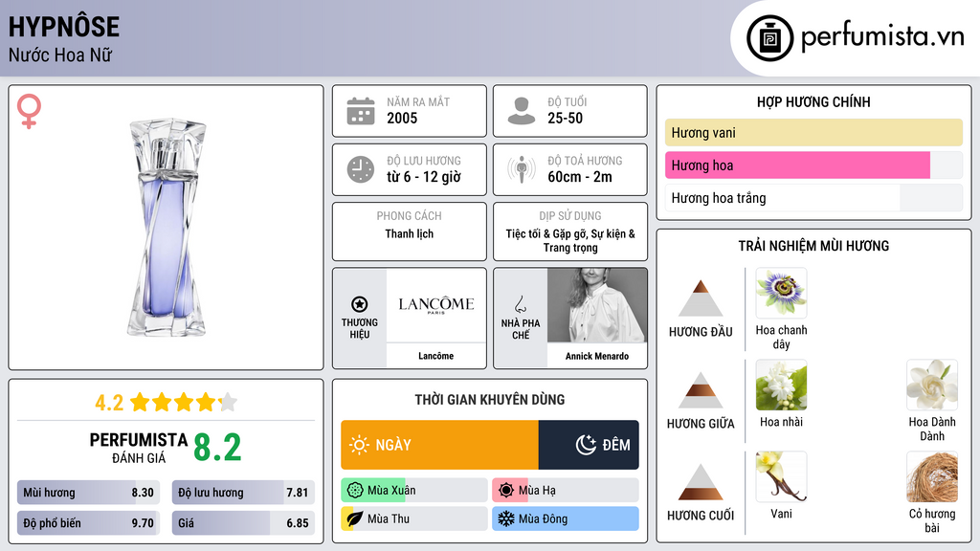Click the sillage projection icon
980x551 pixels.
(521, 169)
